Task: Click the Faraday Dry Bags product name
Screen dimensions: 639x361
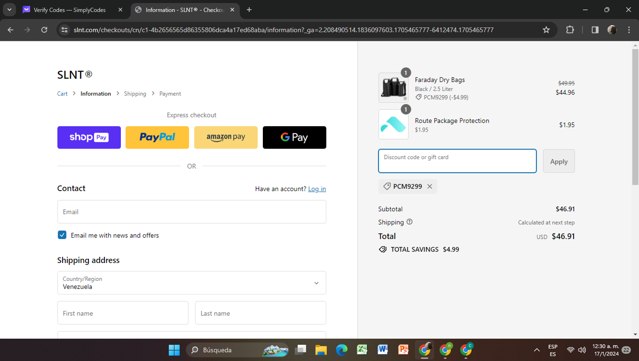Action: pyautogui.click(x=440, y=80)
